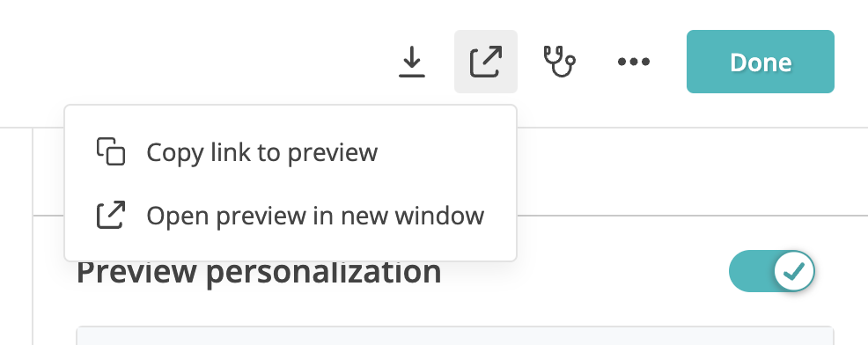Open the three-dot more options menu
Screen dimensions: 868x345
tap(634, 62)
